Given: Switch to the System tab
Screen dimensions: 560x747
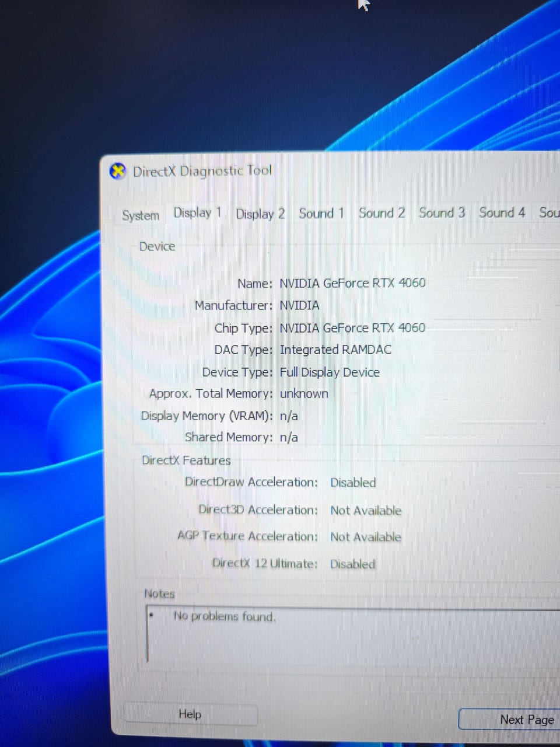Looking at the screenshot, I should pos(141,215).
